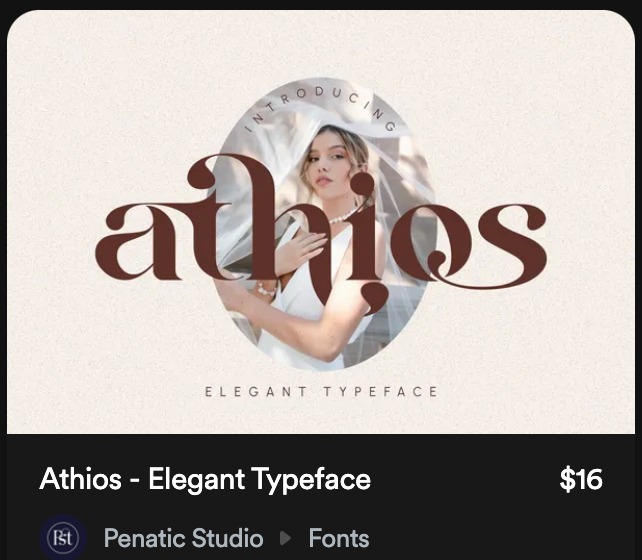The width and height of the screenshot is (642, 560).
Task: Click the $16 price label
Action: pos(581,479)
